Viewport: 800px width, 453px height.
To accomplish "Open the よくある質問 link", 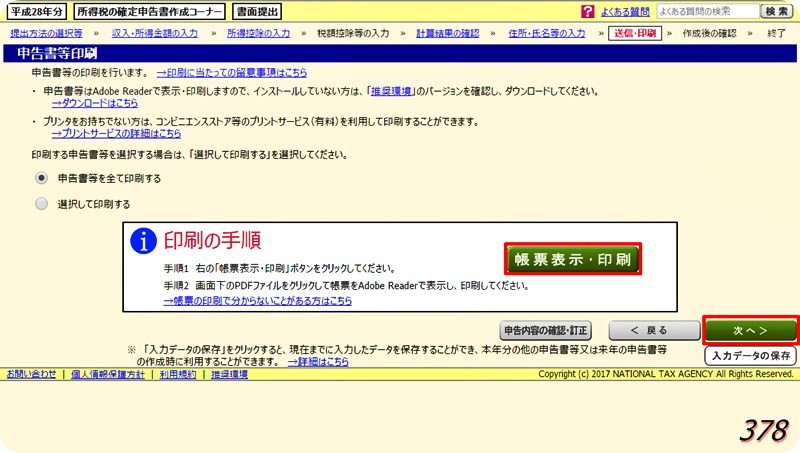I will click(x=625, y=12).
